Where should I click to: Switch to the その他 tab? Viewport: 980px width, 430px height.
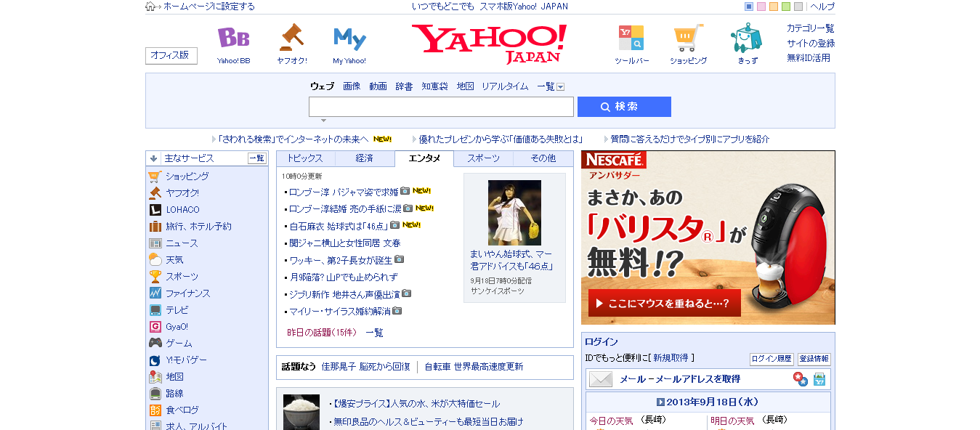[x=543, y=158]
